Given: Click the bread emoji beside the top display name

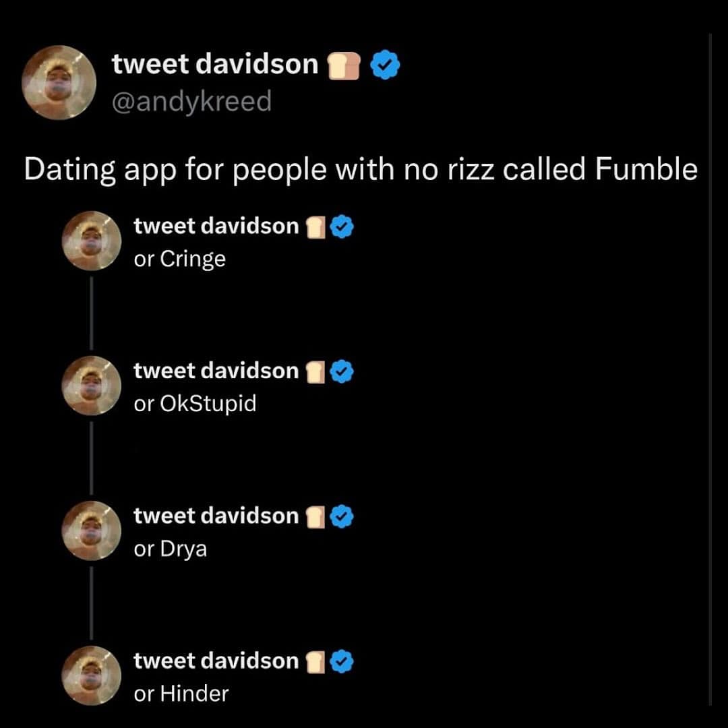Looking at the screenshot, I should 344,66.
